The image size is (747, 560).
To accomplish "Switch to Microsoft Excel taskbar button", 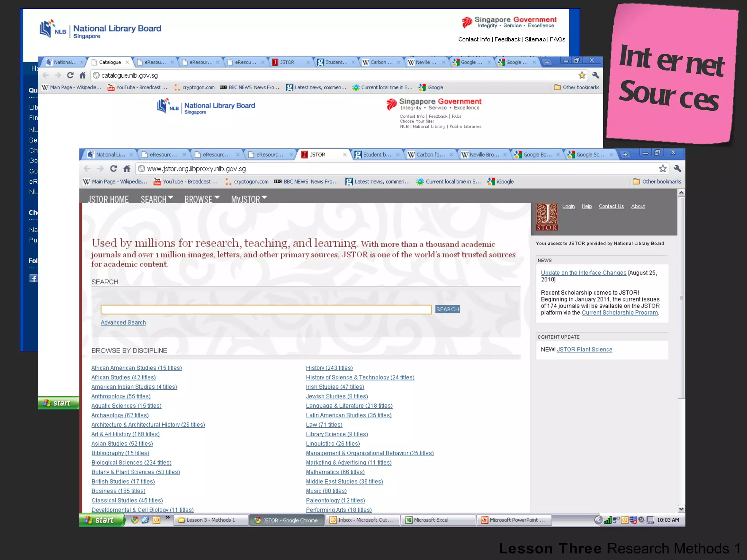I will tap(438, 520).
